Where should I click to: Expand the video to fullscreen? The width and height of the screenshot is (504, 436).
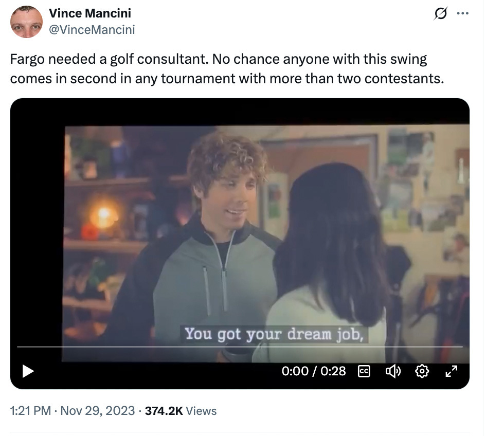[x=452, y=371]
